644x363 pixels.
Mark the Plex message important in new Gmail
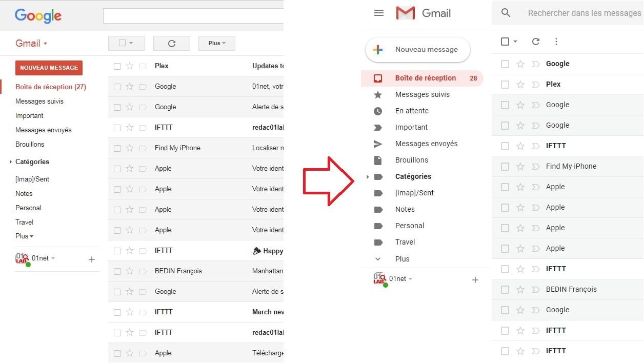pyautogui.click(x=536, y=84)
